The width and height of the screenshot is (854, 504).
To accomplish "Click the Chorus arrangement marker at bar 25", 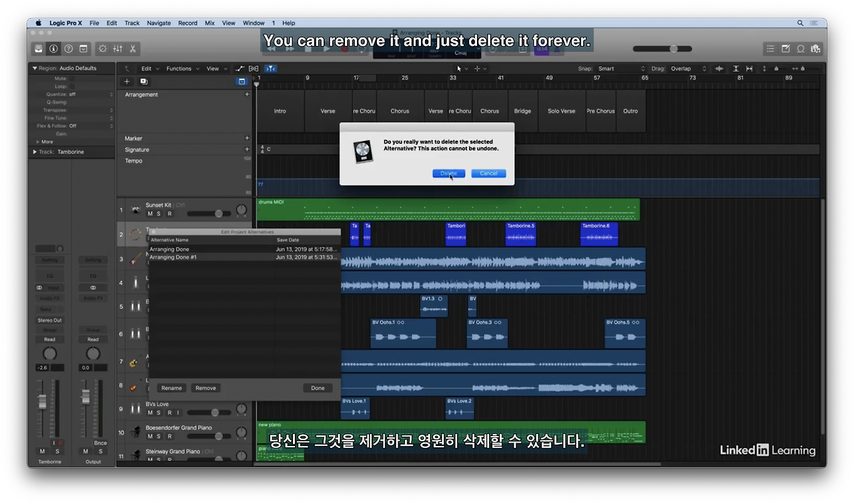I will point(400,111).
